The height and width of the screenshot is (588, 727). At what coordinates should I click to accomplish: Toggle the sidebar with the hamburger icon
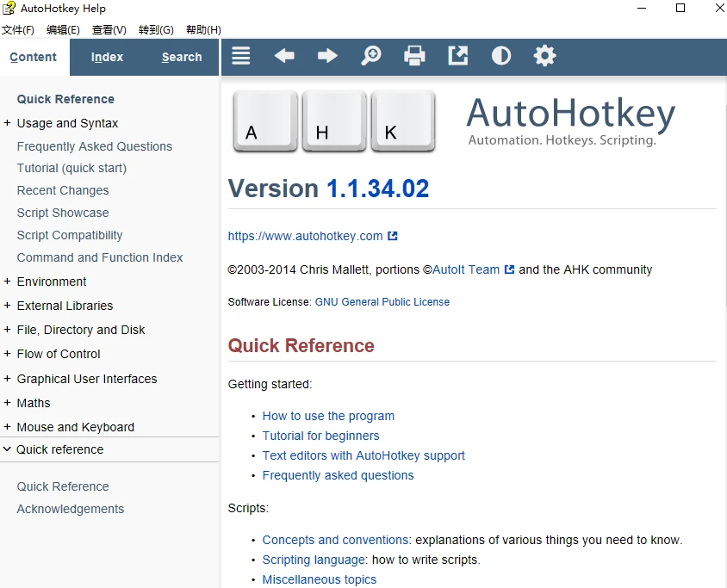point(241,57)
